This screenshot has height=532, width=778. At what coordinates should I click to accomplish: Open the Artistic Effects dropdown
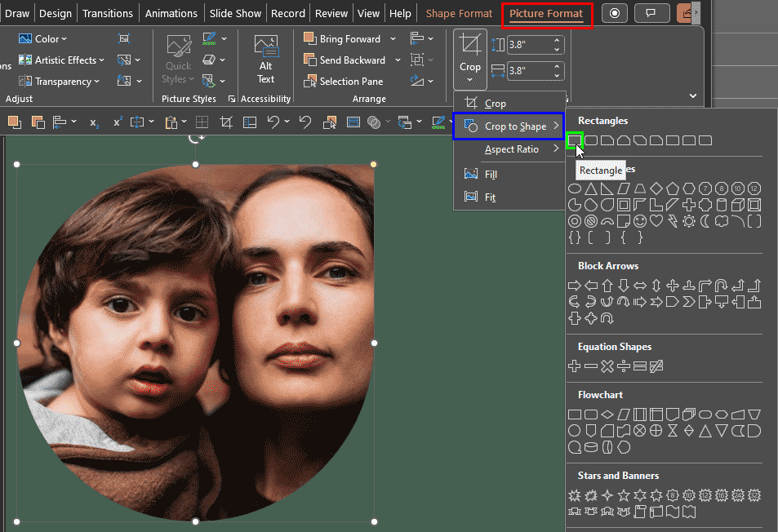[61, 60]
